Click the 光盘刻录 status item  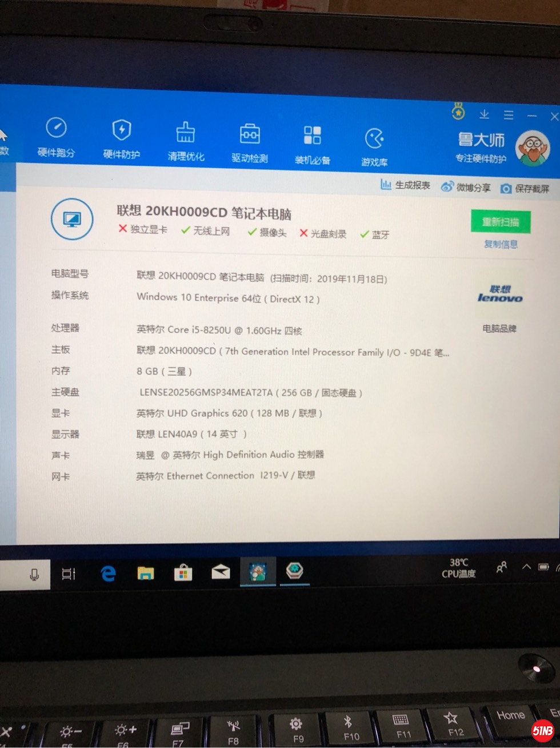click(x=323, y=233)
